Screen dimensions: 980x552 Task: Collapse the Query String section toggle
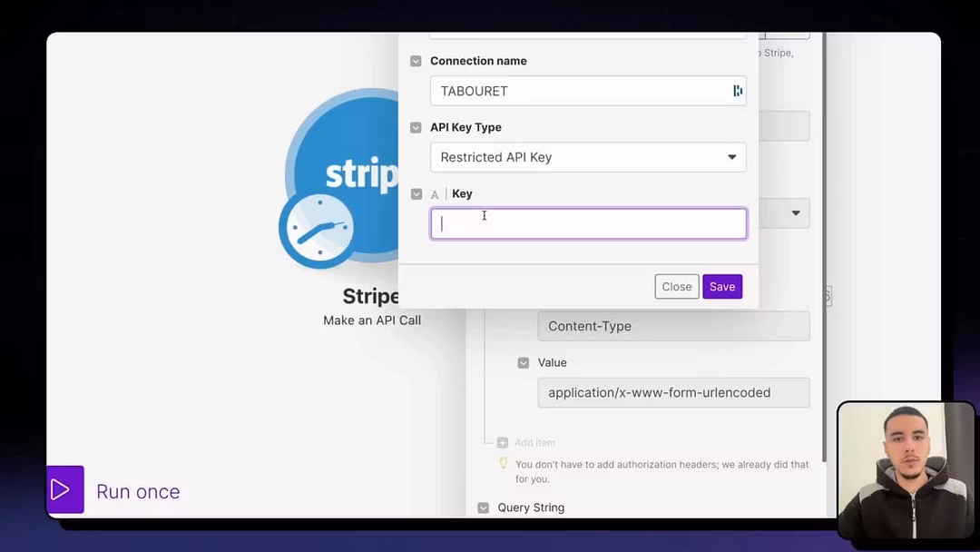[483, 508]
